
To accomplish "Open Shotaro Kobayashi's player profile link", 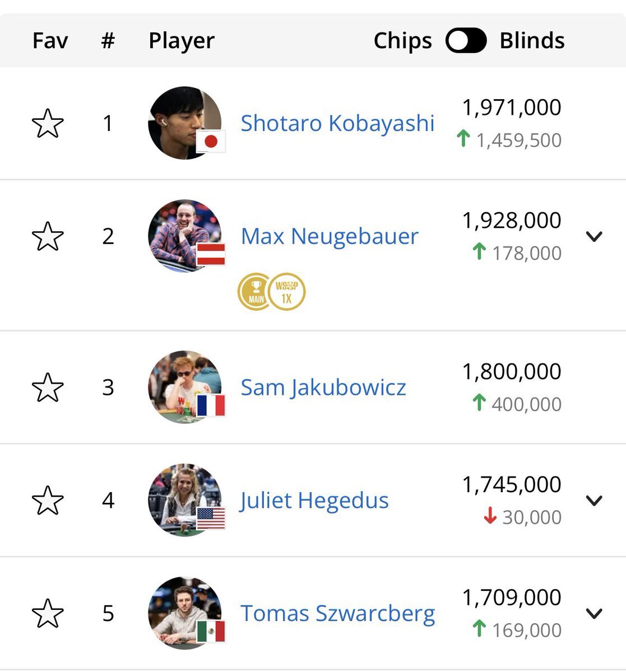I will click(337, 123).
